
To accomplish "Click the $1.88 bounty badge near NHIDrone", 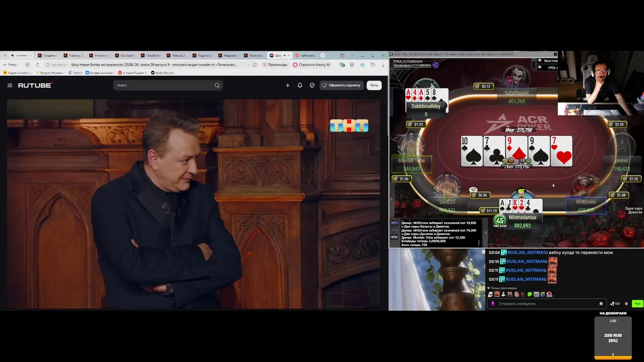I will [618, 195].
